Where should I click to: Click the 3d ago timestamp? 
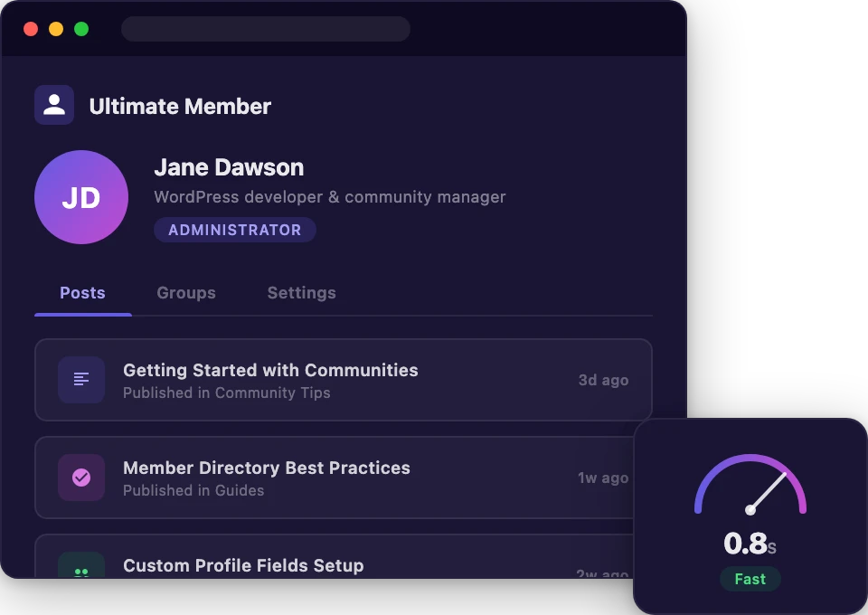603,380
